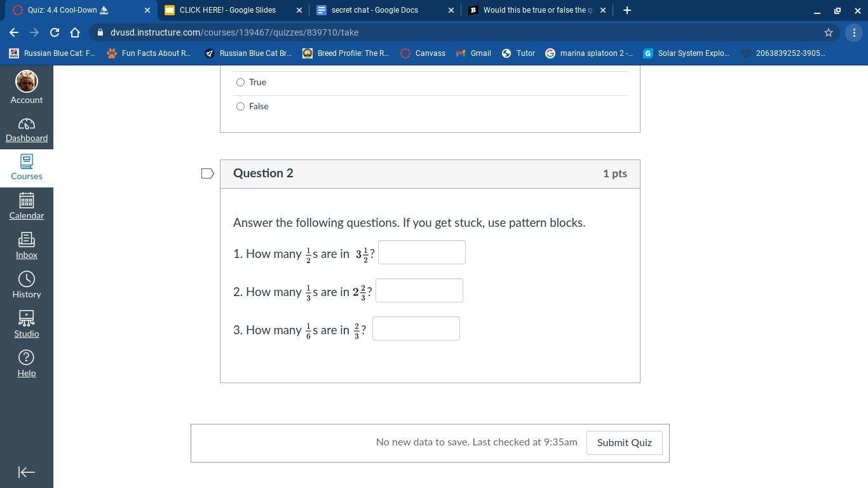Go to the Canvas Dashboard
Viewport: 868px width, 488px height.
pos(27,130)
